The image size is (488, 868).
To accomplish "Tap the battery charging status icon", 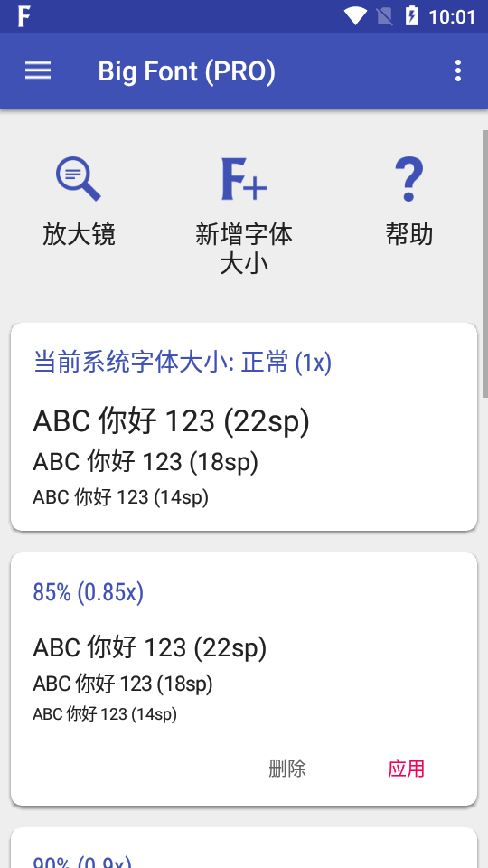I will point(412,16).
